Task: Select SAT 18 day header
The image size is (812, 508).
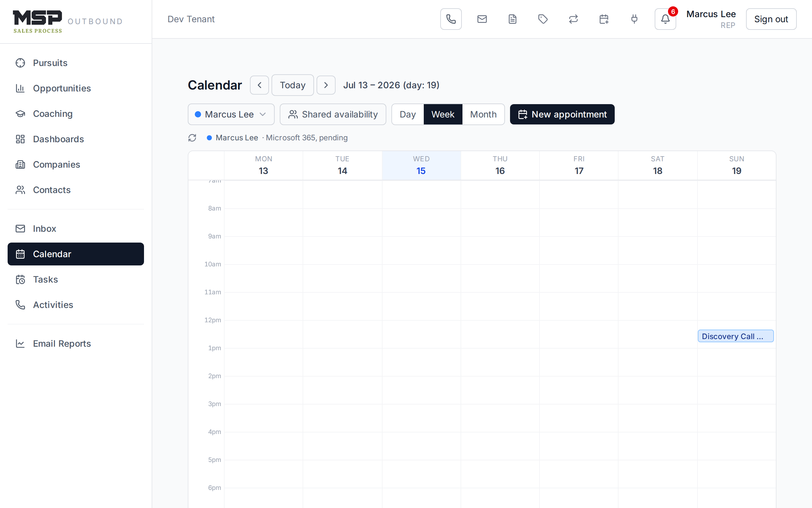Action: point(658,165)
